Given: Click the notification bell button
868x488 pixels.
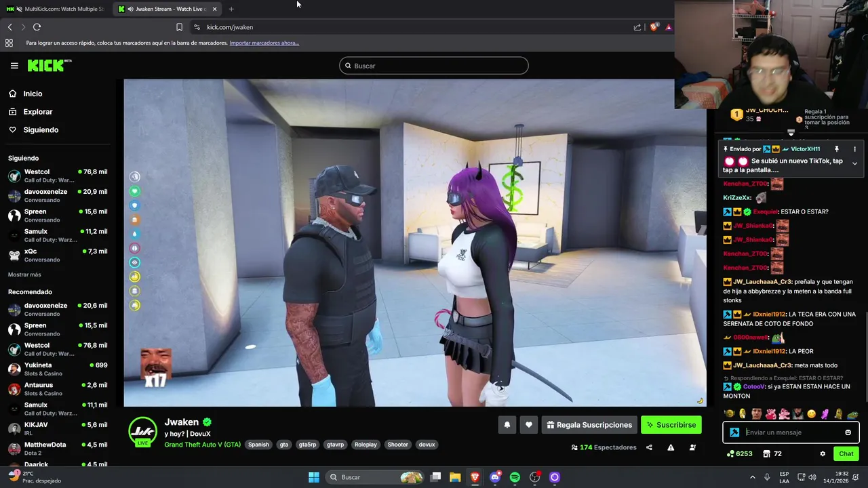Looking at the screenshot, I should pos(507,425).
